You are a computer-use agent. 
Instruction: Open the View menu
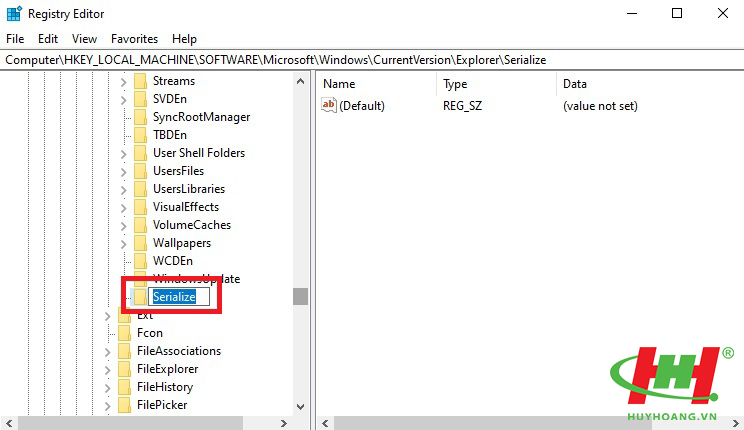[x=84, y=39]
